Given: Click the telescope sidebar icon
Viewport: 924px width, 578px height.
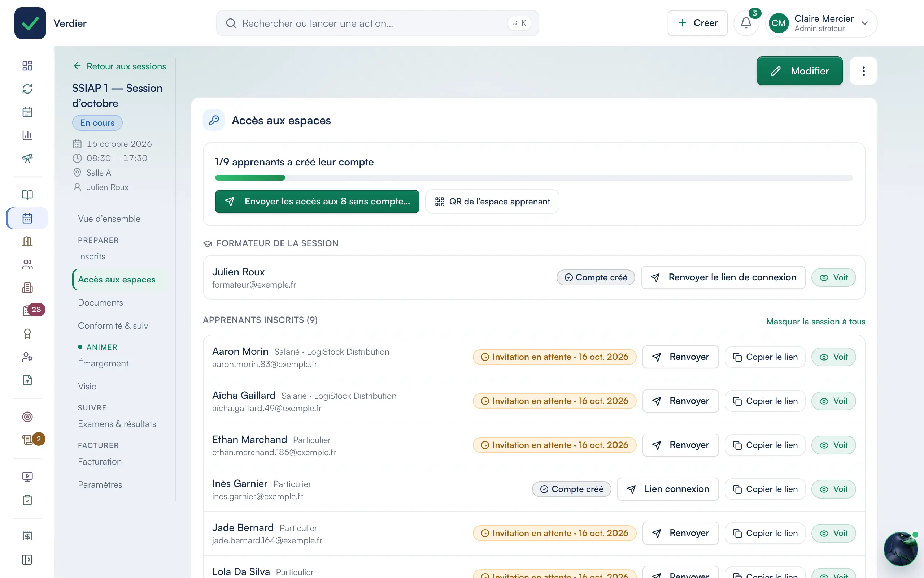Looking at the screenshot, I should click(27, 158).
